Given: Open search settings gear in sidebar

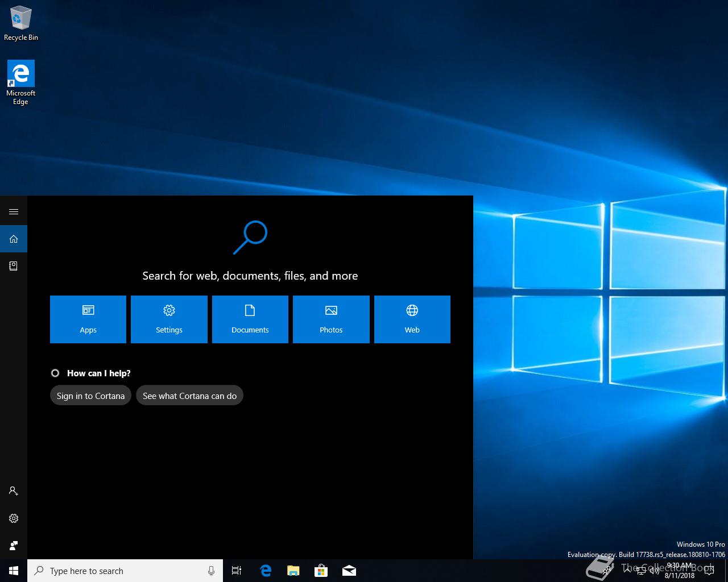Looking at the screenshot, I should click(14, 518).
